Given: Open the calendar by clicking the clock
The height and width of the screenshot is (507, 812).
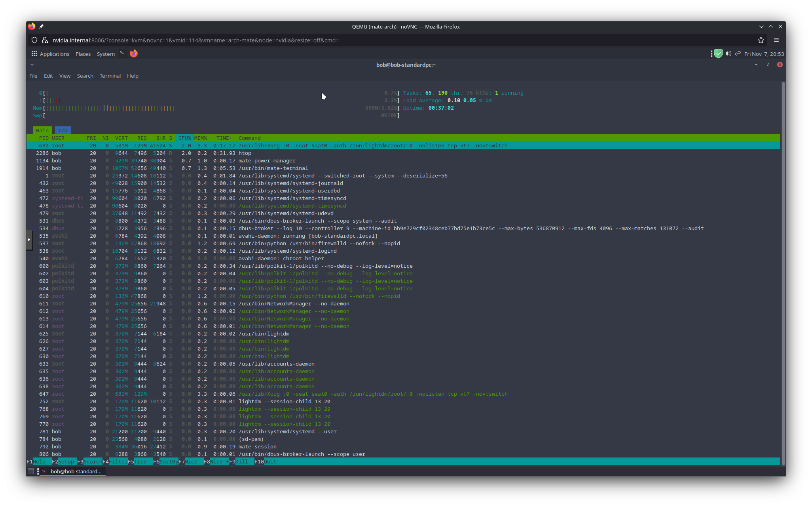Looking at the screenshot, I should point(761,53).
